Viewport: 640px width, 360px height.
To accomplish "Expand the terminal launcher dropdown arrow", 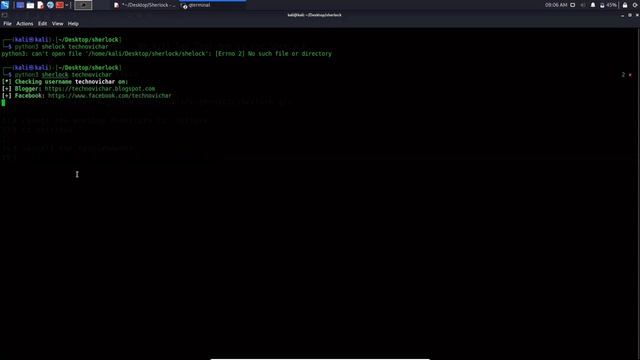I will (x=67, y=5).
